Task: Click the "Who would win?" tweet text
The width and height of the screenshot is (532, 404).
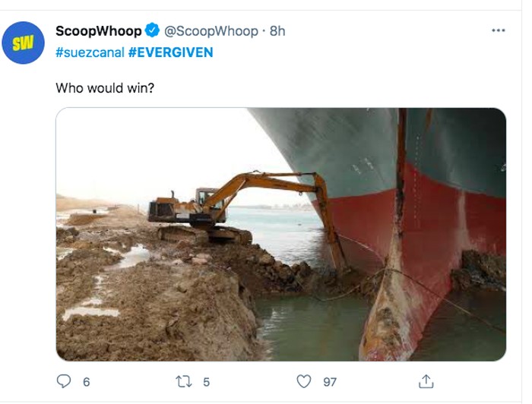Action: point(103,88)
